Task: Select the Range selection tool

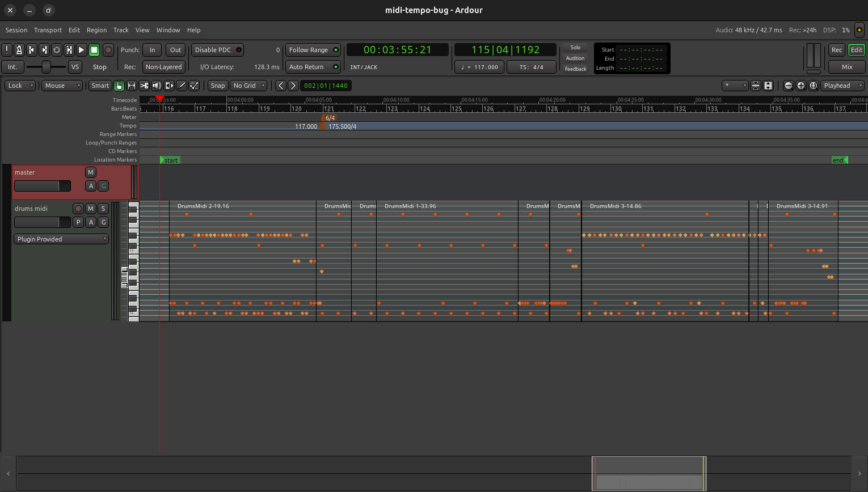Action: pos(132,86)
